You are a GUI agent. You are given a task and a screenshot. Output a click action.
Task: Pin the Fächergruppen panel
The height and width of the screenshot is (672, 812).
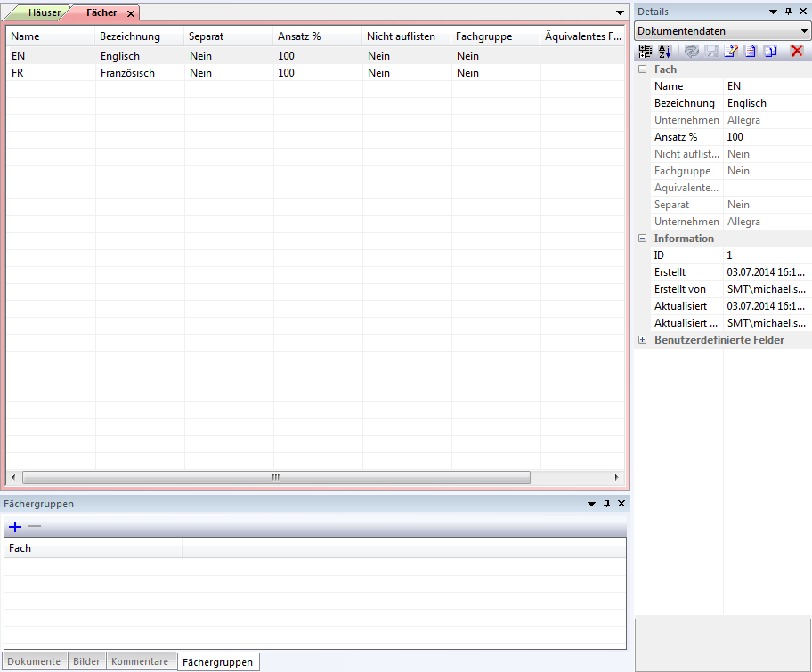pos(606,504)
